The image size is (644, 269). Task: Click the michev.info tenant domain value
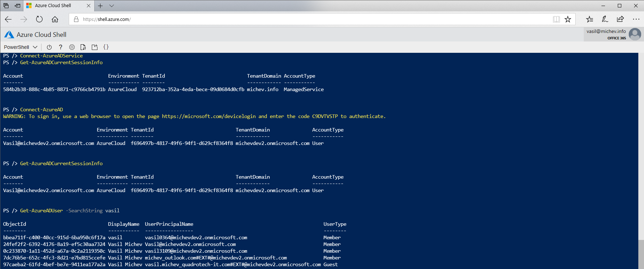point(263,89)
